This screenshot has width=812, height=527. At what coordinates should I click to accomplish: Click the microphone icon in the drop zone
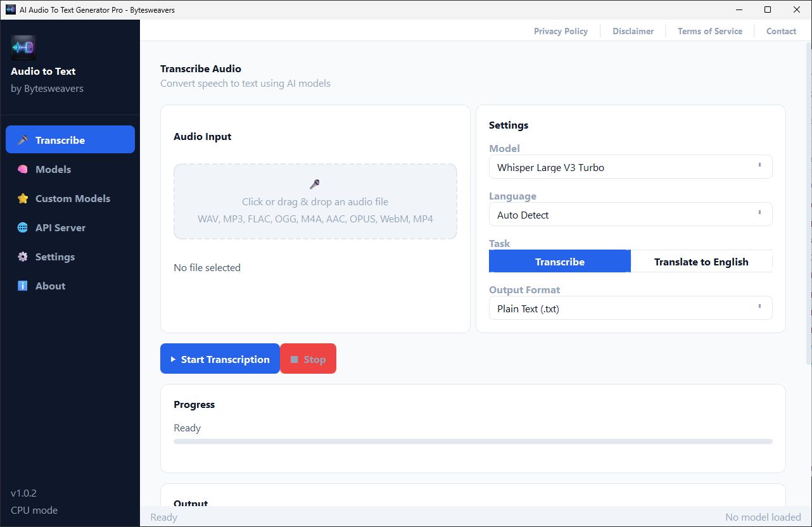(x=315, y=184)
